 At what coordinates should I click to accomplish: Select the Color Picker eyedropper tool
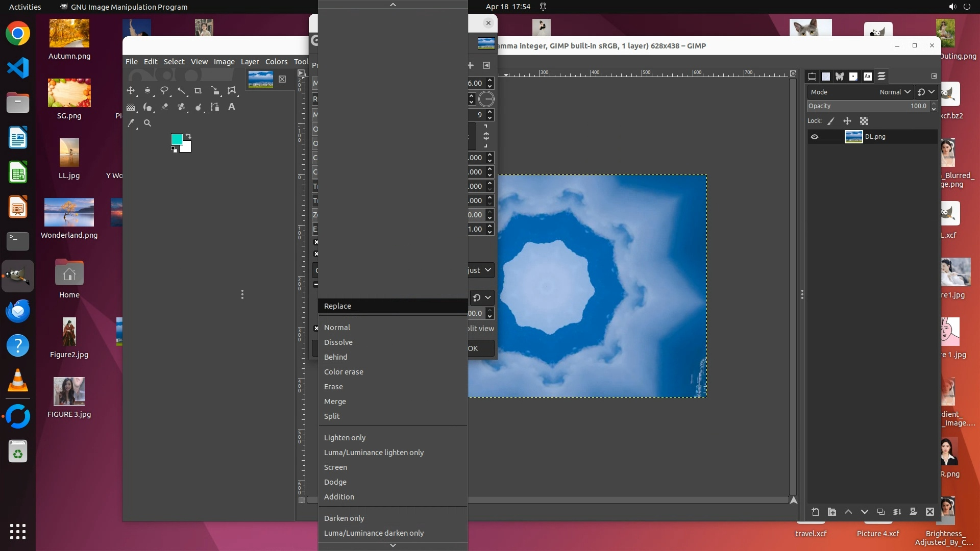pyautogui.click(x=131, y=123)
